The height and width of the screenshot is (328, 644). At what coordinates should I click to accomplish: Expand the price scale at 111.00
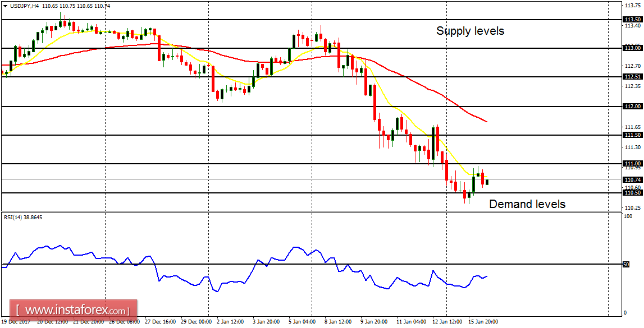coord(632,163)
